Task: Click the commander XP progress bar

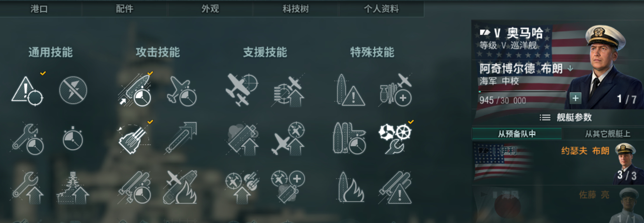Action: pos(522,92)
